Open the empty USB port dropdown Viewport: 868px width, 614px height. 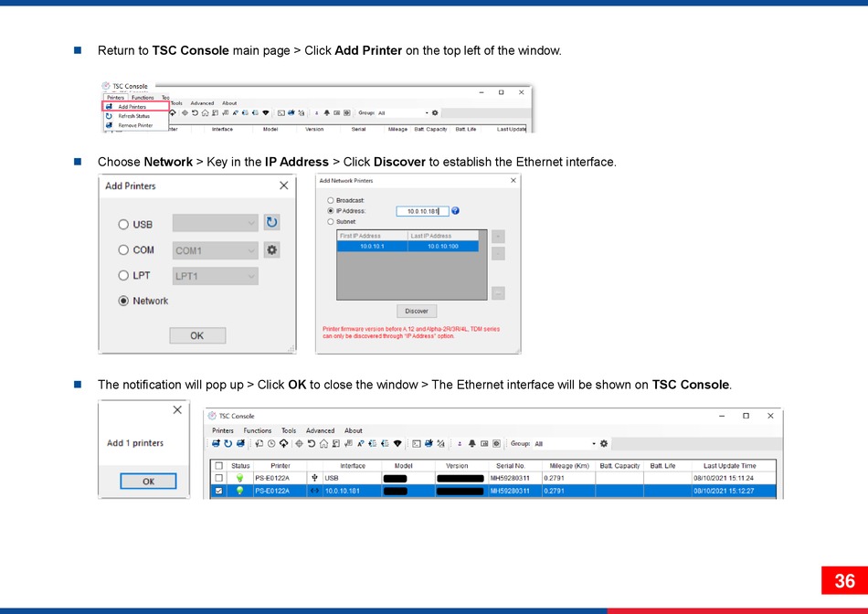click(x=216, y=223)
